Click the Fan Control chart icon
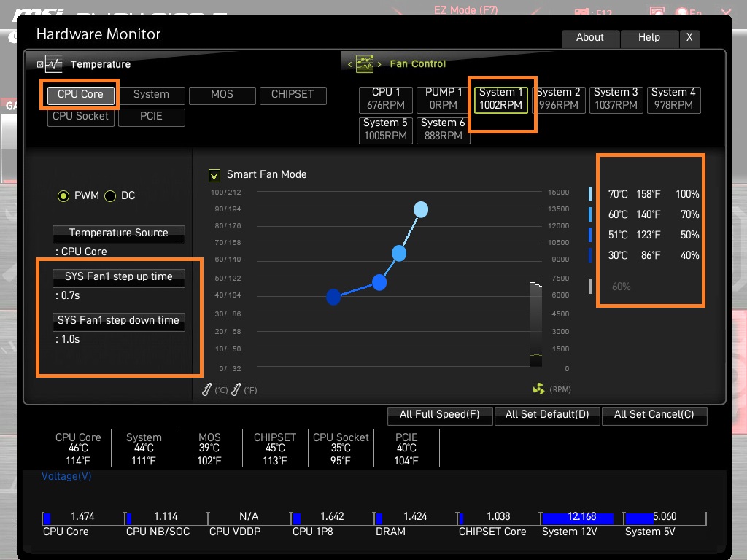 point(365,64)
